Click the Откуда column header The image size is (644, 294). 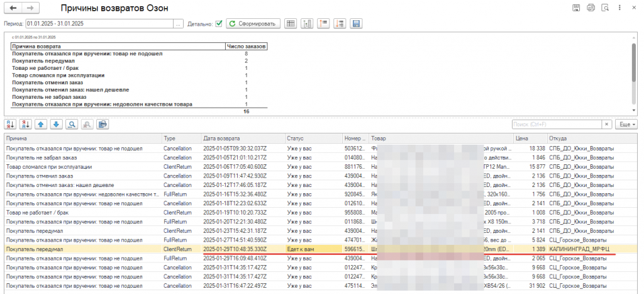[x=592, y=139]
